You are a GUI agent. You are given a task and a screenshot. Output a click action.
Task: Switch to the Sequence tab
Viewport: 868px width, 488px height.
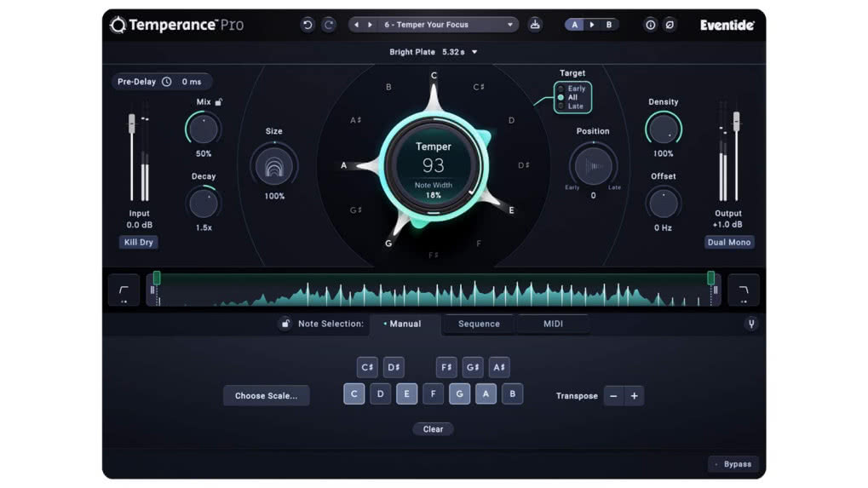479,324
